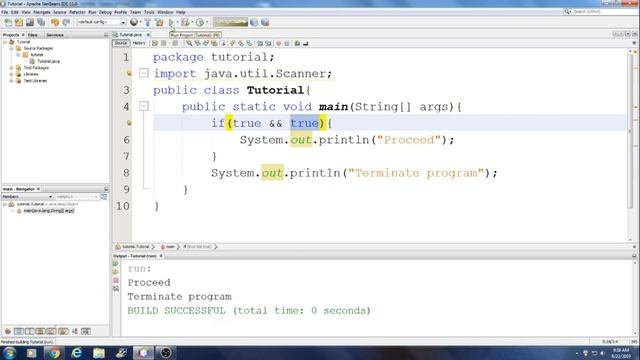Screen dimensions: 640x360
Task: Click the browser globe icon in the toolbar
Action: pyautogui.click(x=133, y=22)
